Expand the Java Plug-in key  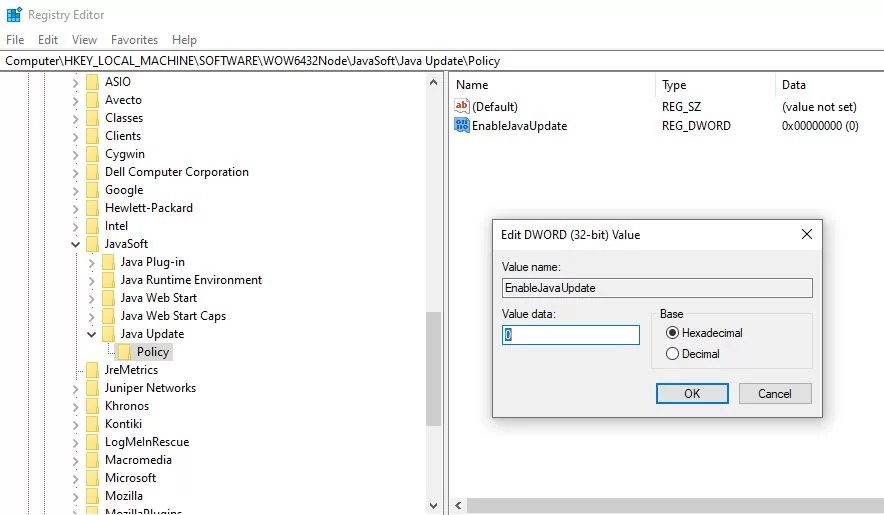[91, 263]
